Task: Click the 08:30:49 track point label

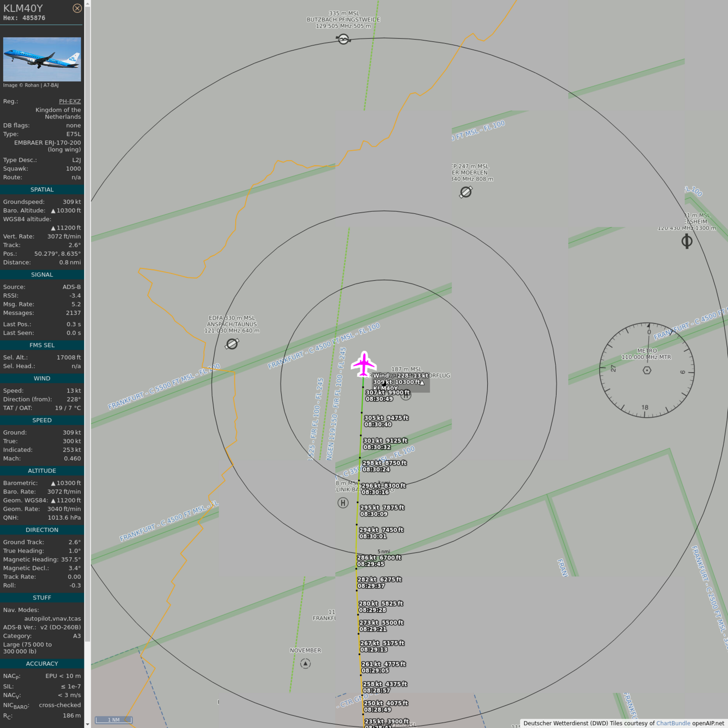Action: tap(379, 399)
